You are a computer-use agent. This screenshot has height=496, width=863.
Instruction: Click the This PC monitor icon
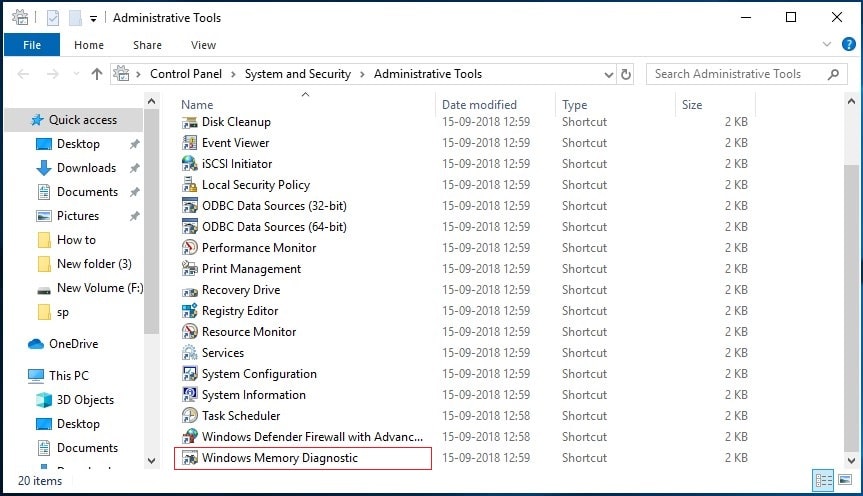click(36, 376)
